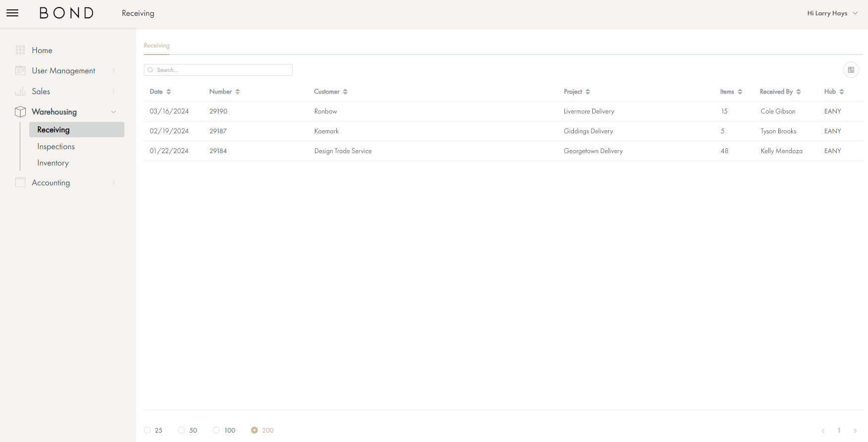The image size is (868, 442).
Task: Open the hamburger menu icon
Action: (x=12, y=13)
